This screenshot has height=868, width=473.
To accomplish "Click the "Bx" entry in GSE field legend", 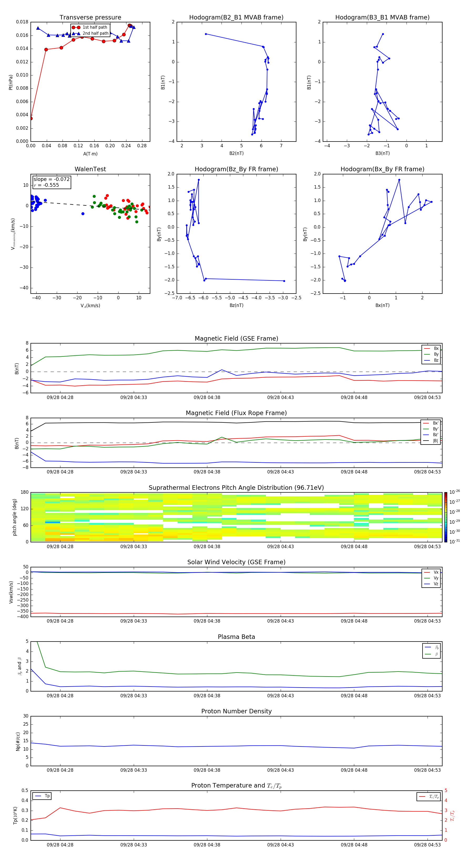I will tap(431, 349).
